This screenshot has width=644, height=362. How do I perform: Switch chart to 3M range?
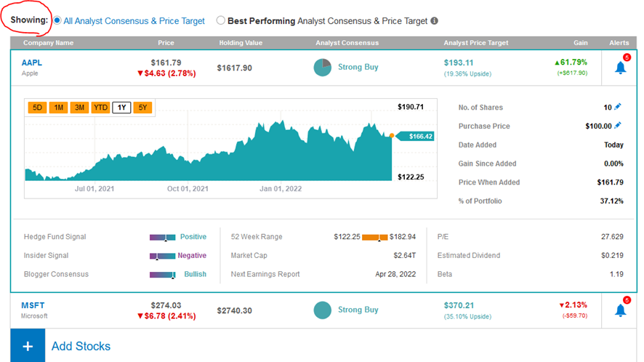pyautogui.click(x=79, y=108)
